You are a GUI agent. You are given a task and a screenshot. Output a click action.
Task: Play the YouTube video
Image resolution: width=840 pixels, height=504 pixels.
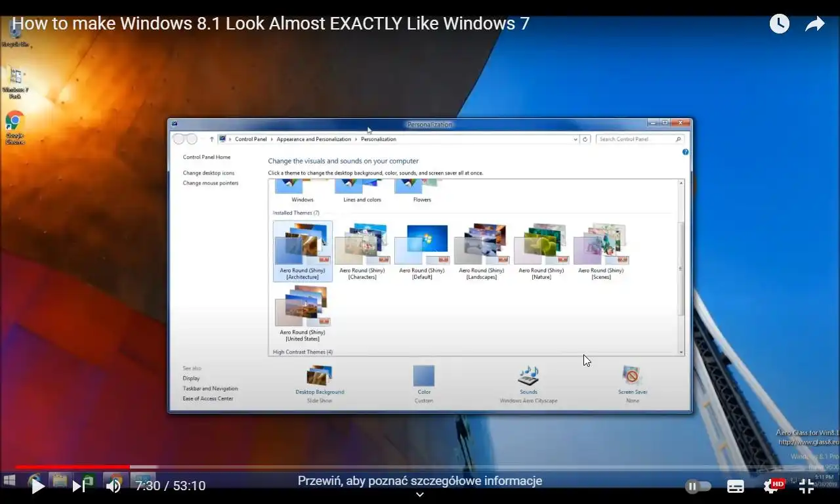(x=38, y=486)
